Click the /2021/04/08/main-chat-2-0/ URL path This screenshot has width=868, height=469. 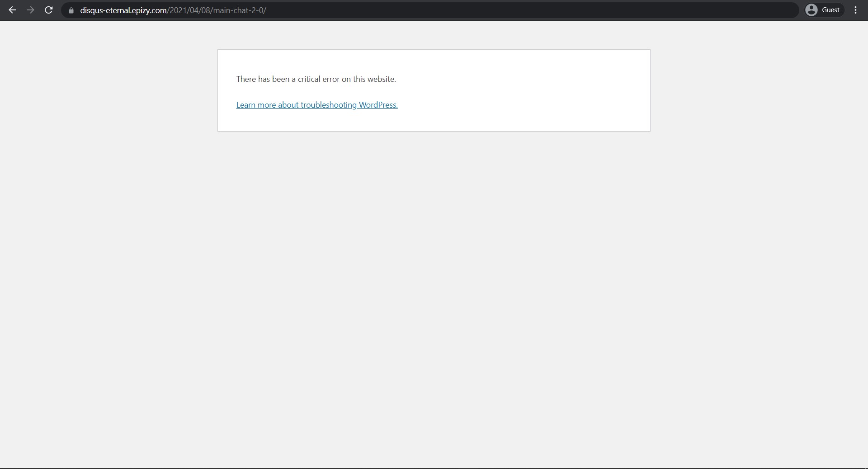pos(217,10)
